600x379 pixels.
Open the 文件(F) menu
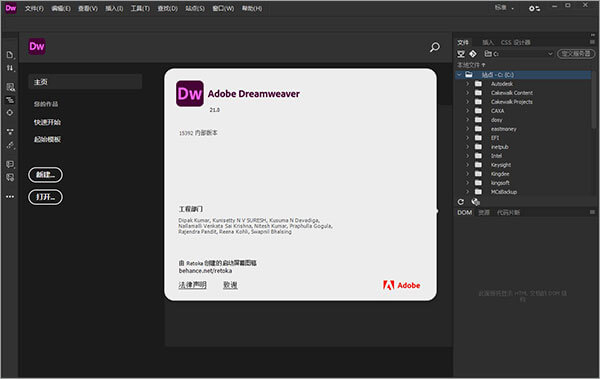(34, 8)
